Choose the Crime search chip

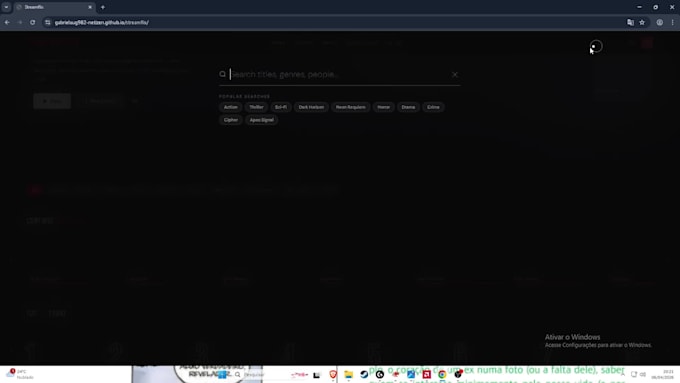point(433,107)
